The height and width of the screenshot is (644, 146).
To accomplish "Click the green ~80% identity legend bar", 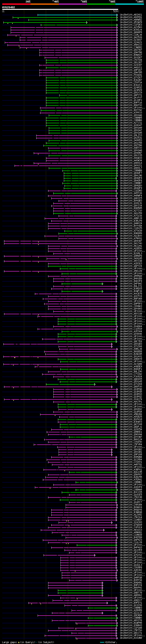I will coord(101,4).
